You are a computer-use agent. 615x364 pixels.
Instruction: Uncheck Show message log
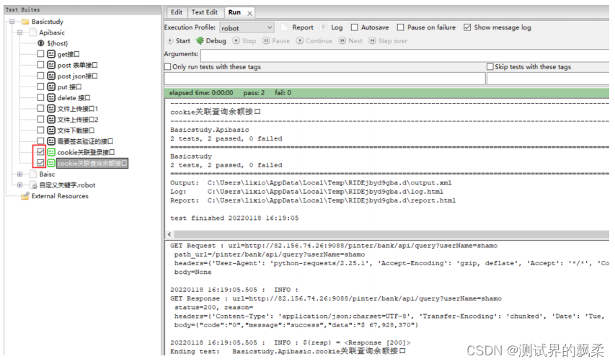point(467,27)
